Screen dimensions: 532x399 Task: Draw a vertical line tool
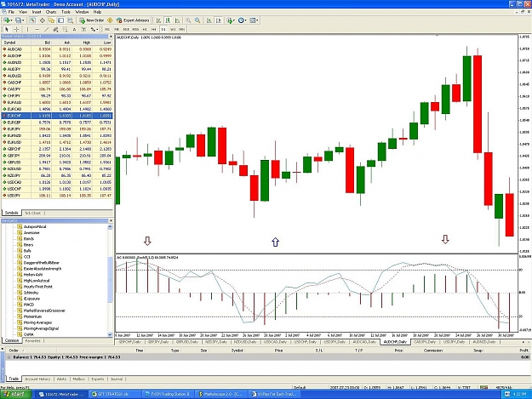click(x=27, y=30)
